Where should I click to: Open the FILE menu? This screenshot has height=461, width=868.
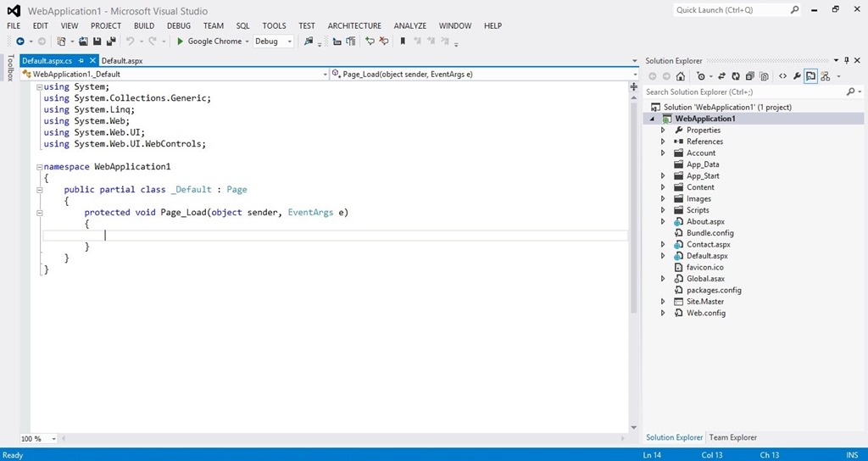tap(14, 25)
